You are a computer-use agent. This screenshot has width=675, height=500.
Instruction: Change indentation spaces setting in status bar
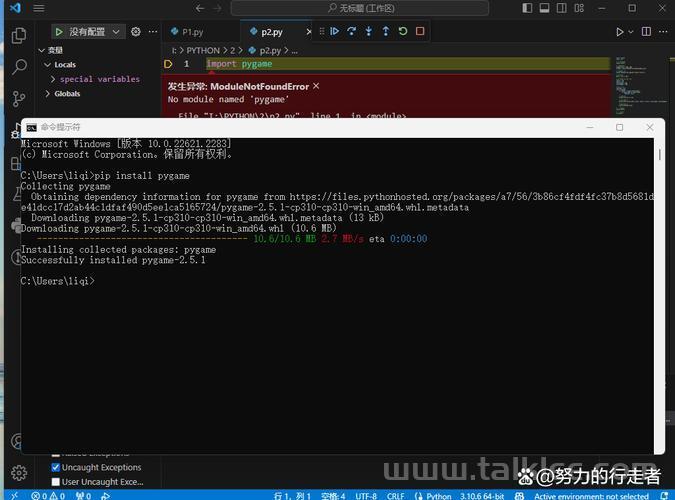pyautogui.click(x=333, y=496)
